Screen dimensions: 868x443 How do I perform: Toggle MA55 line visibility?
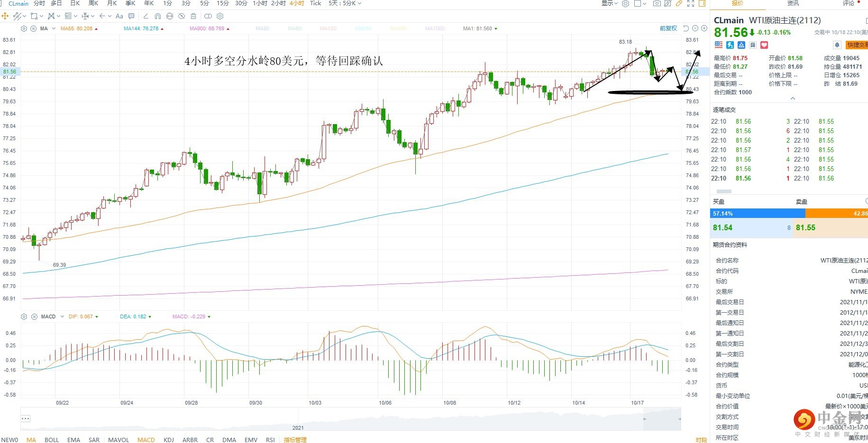point(79,28)
